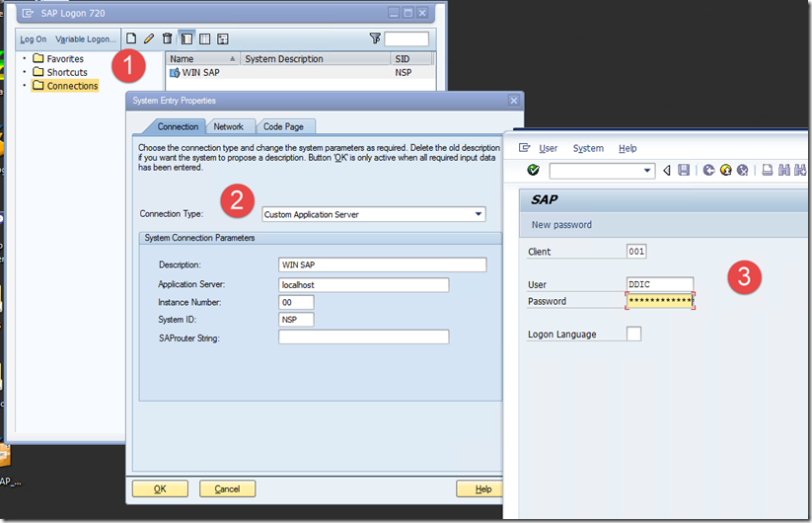This screenshot has width=812, height=523.
Task: Open the Connection Type dropdown
Action: [x=480, y=214]
